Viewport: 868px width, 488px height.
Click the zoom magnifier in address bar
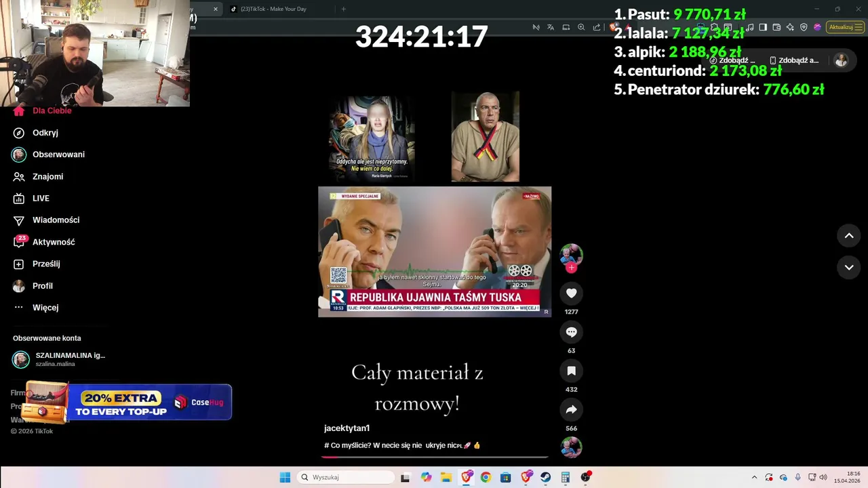tap(581, 27)
